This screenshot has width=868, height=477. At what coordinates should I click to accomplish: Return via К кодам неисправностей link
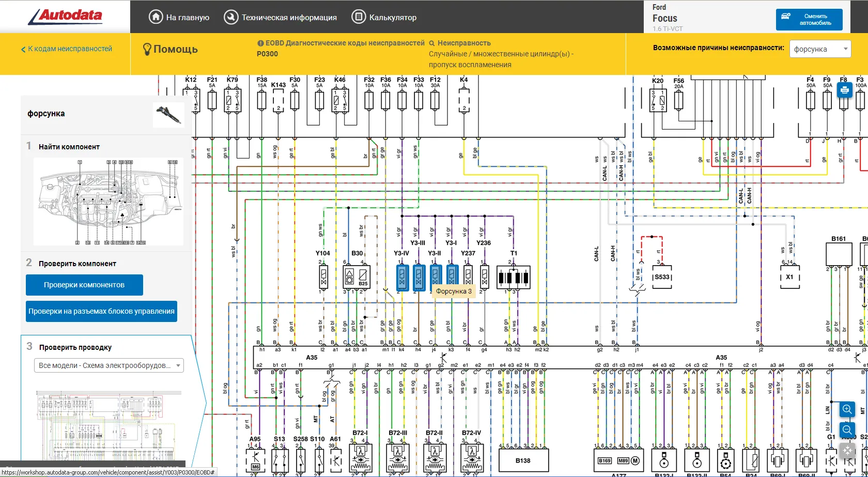67,49
